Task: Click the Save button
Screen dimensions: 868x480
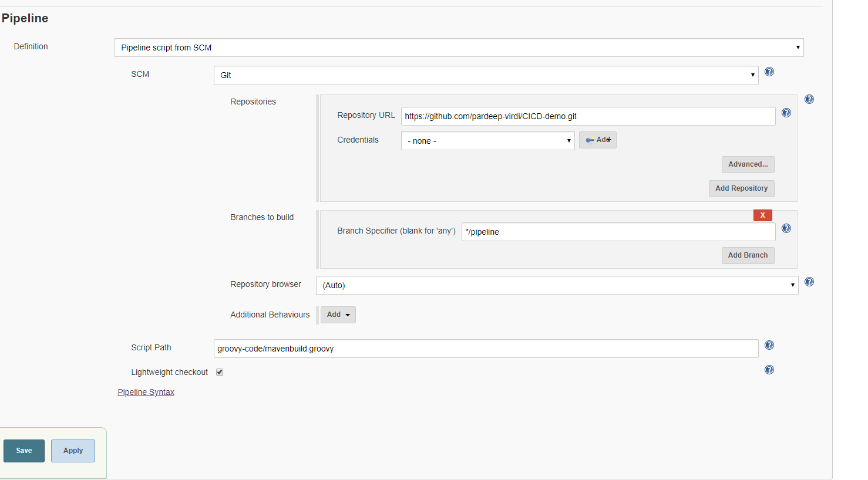Action: click(x=23, y=450)
